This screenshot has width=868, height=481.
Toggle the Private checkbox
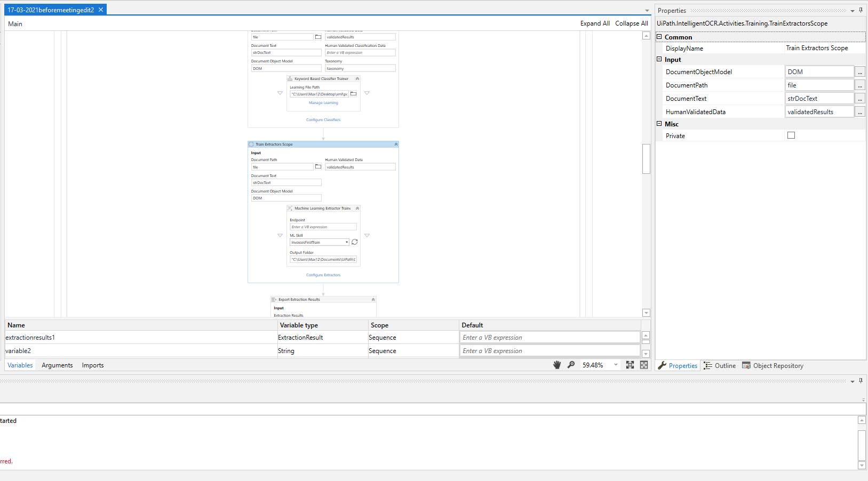pyautogui.click(x=791, y=135)
